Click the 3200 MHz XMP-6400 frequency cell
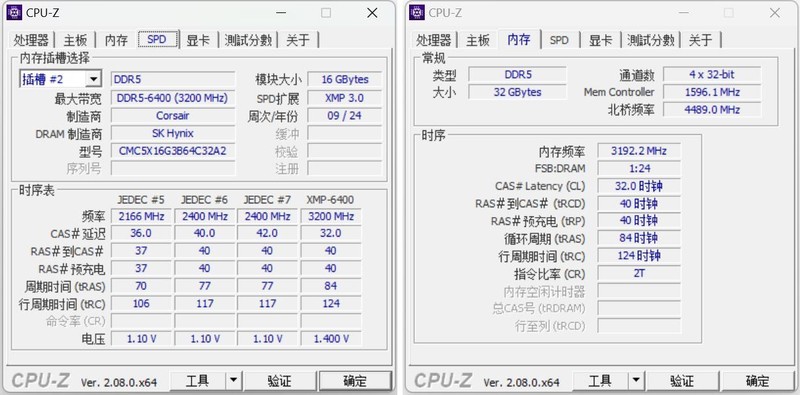Screen dimensions: 800x395 coord(331,216)
